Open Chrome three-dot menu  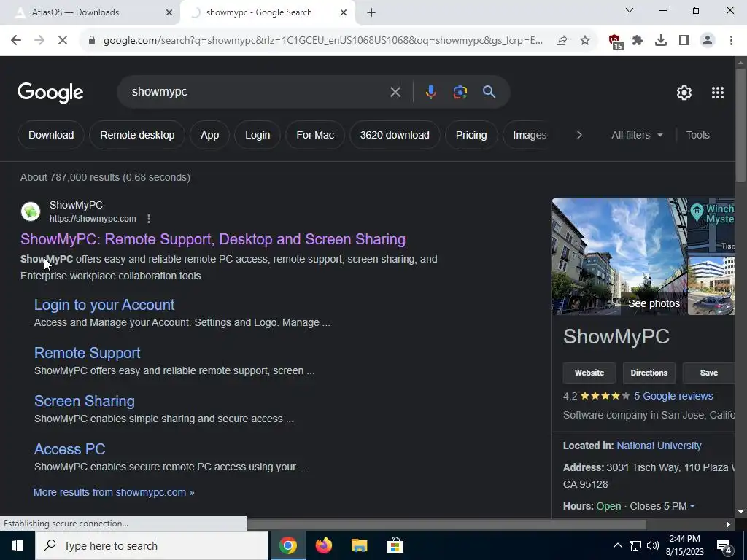[x=731, y=41]
